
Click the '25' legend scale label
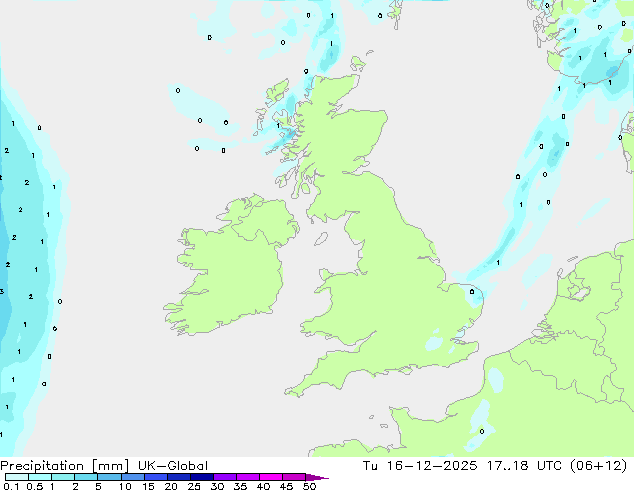click(194, 486)
